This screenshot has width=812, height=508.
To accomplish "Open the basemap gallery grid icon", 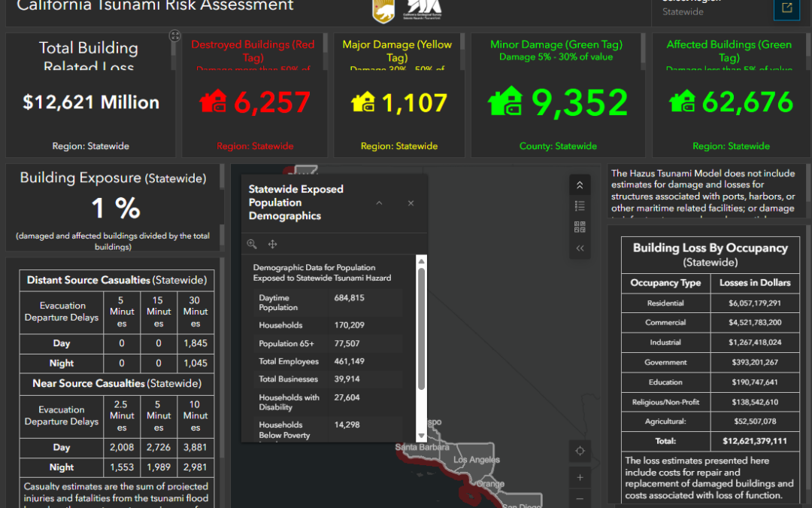I will pos(579,227).
